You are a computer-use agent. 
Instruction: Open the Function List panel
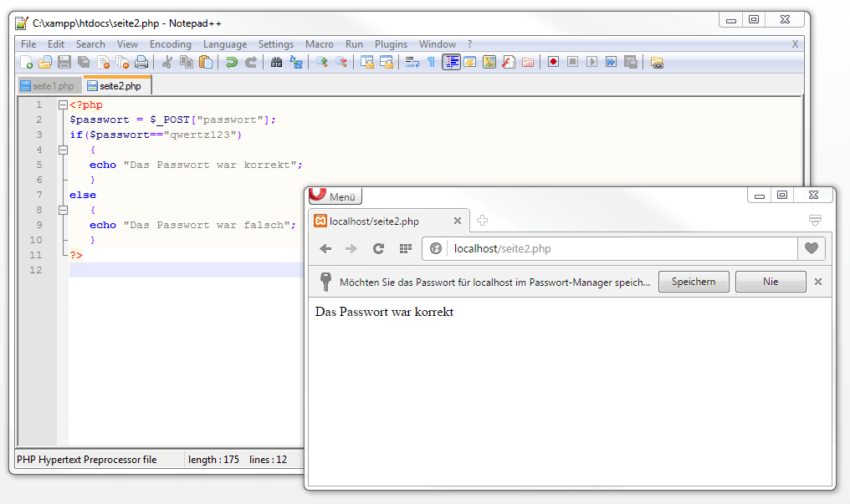tap(509, 62)
